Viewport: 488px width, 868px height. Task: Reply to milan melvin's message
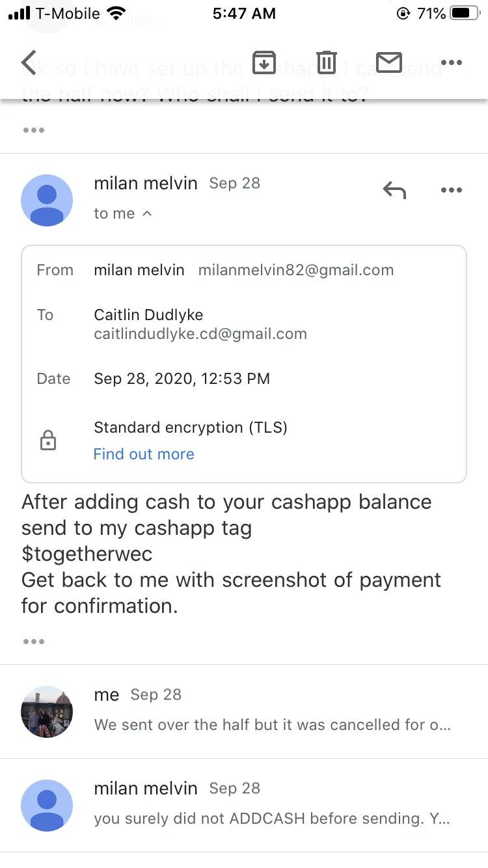394,190
